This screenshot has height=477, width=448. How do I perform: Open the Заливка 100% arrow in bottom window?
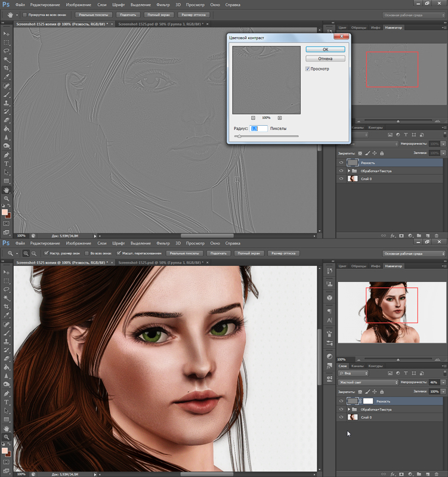pos(443,392)
